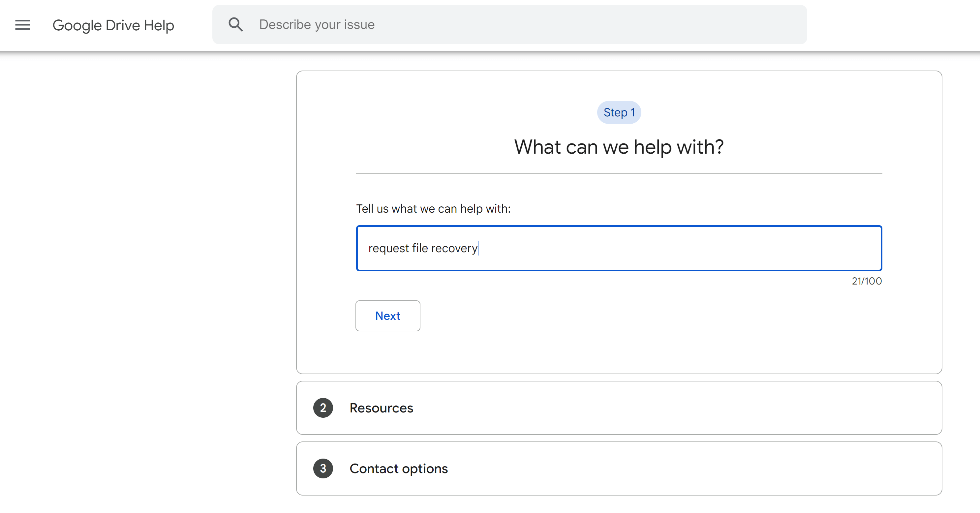Expand the Contact options section
Image resolution: width=980 pixels, height=513 pixels.
click(398, 468)
